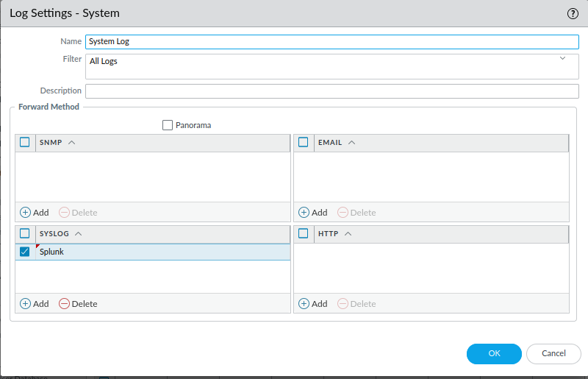This screenshot has height=379, width=588.
Task: Click the SNMP Add plus icon
Action: [25, 212]
